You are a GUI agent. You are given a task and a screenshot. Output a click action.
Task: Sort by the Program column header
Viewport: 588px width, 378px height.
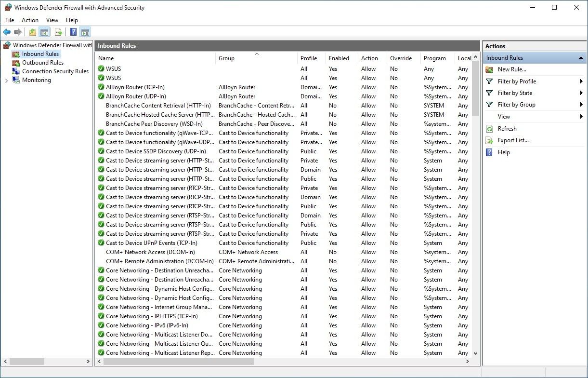[437, 58]
